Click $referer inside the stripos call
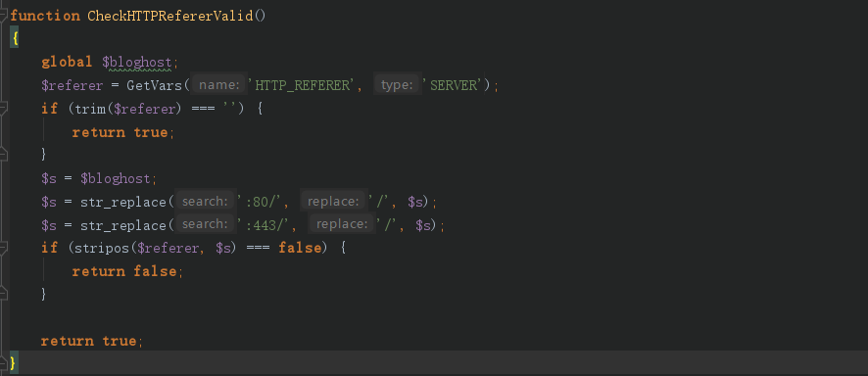The image size is (868, 376). pos(168,248)
